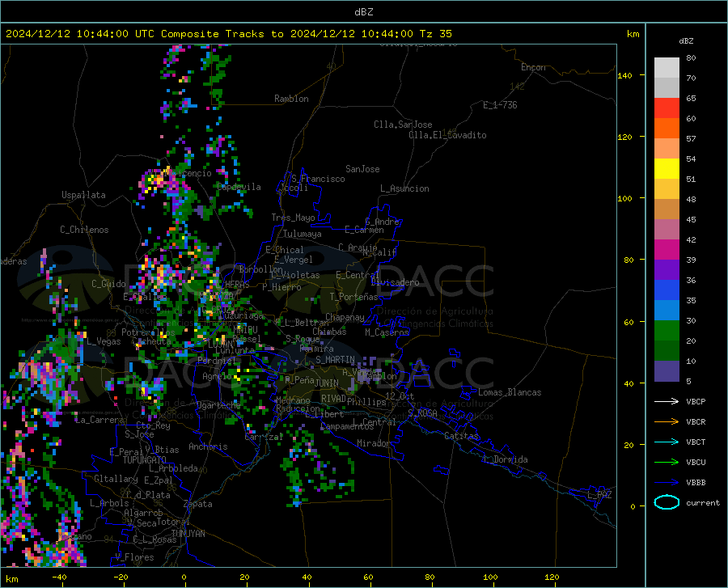Pick the magenta 42 dBZ color swatch
Image resolution: width=728 pixels, height=588 pixels.
pos(667,250)
